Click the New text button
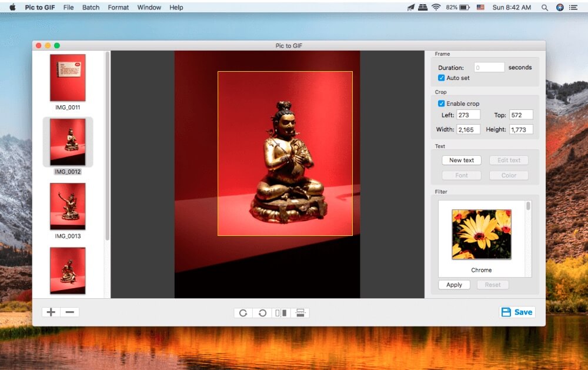 coord(461,159)
